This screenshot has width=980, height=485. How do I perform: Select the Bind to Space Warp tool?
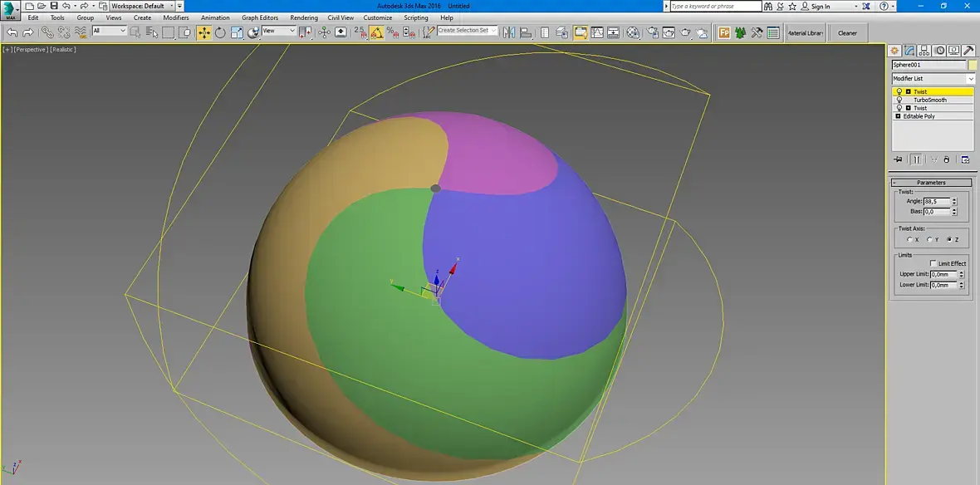click(80, 32)
